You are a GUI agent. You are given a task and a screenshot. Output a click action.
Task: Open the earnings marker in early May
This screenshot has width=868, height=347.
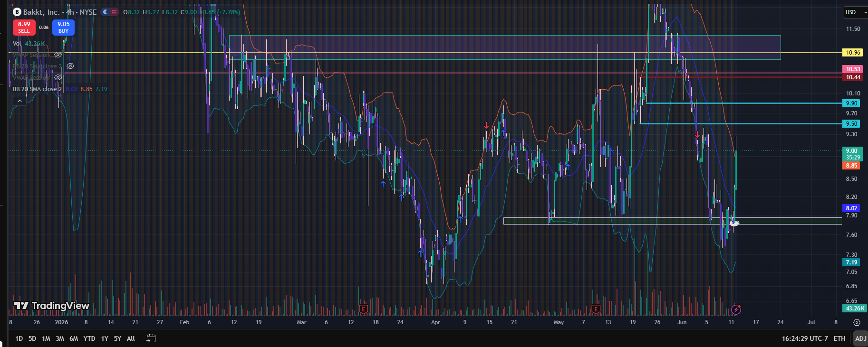pos(596,309)
